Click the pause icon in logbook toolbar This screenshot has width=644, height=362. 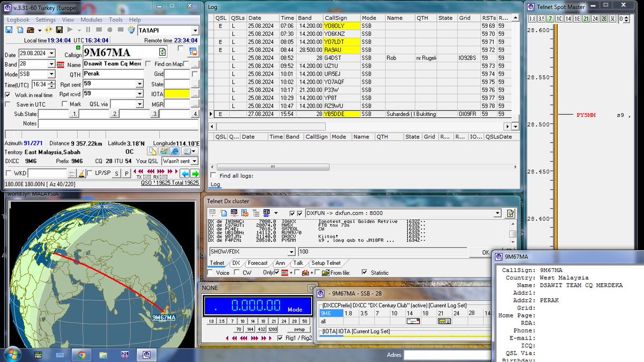click(x=88, y=29)
